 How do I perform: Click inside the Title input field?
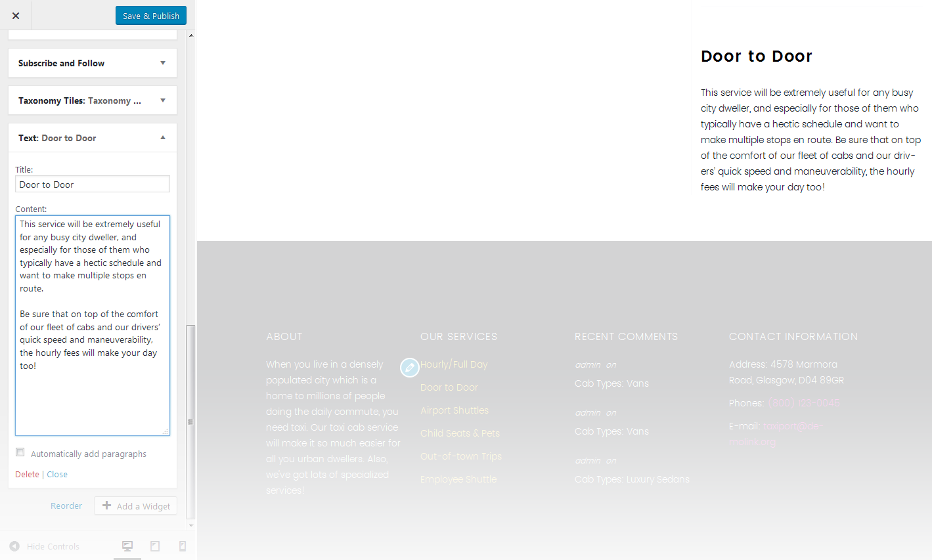92,184
